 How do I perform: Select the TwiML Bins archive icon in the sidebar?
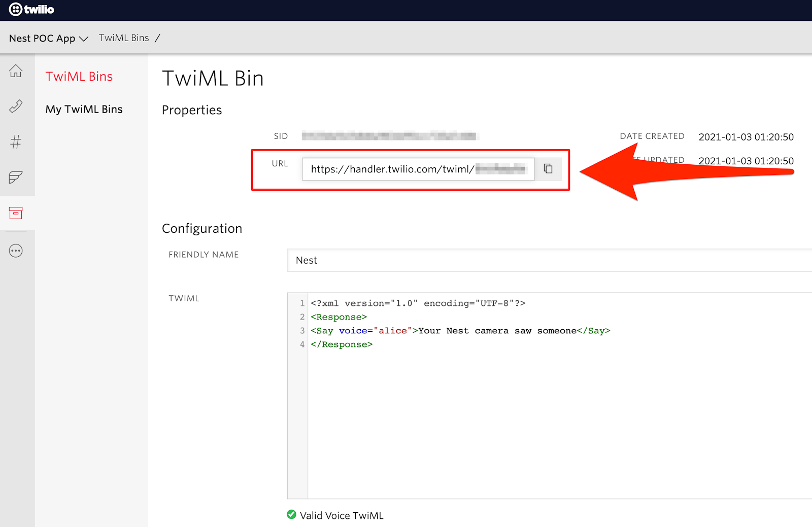[x=16, y=213]
